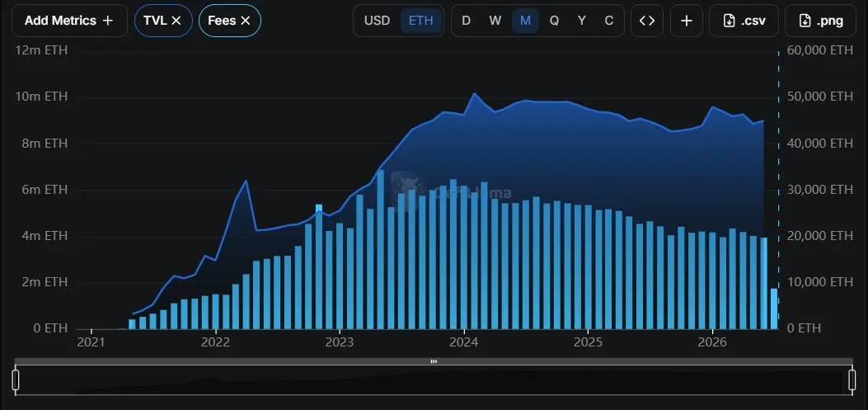The image size is (868, 410).
Task: Select cumulative C interval
Action: click(x=609, y=21)
